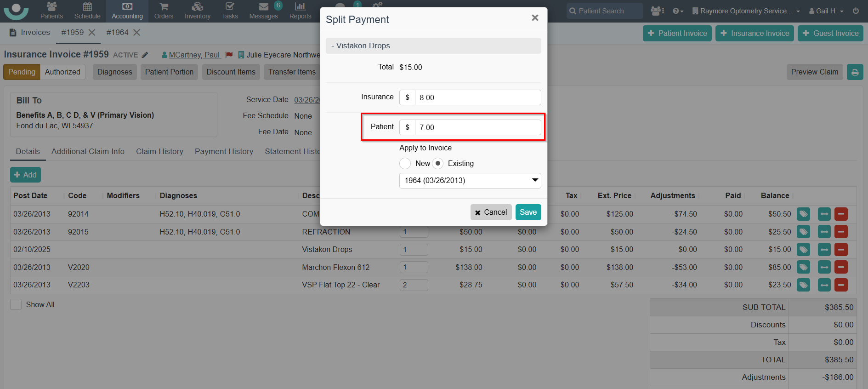Switch to the Payment History tab

coord(224,151)
